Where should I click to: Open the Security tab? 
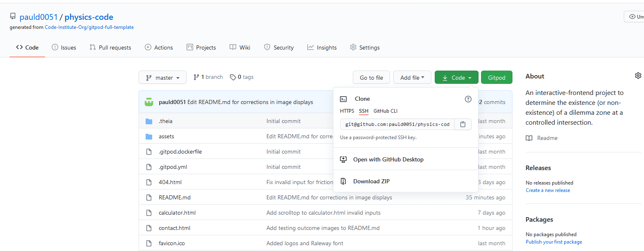pos(279,47)
